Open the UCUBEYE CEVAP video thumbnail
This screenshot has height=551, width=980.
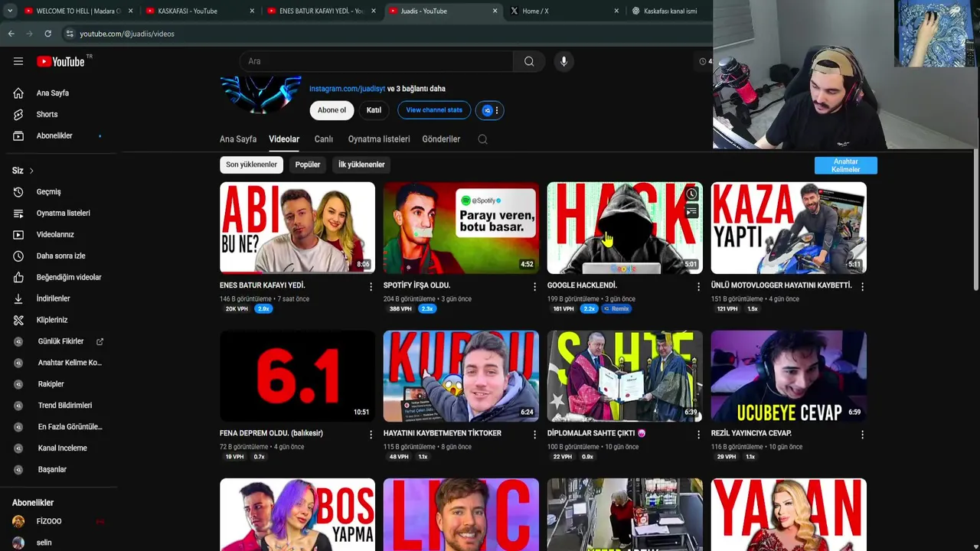(789, 376)
